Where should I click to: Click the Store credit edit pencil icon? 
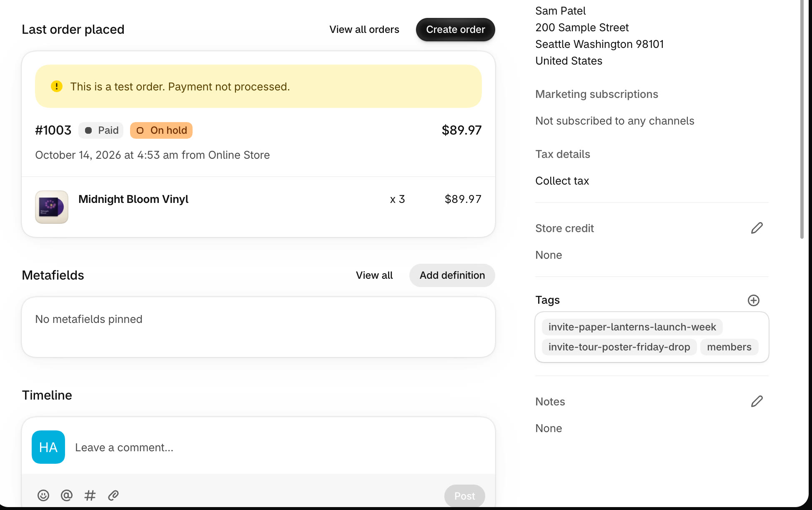757,228
